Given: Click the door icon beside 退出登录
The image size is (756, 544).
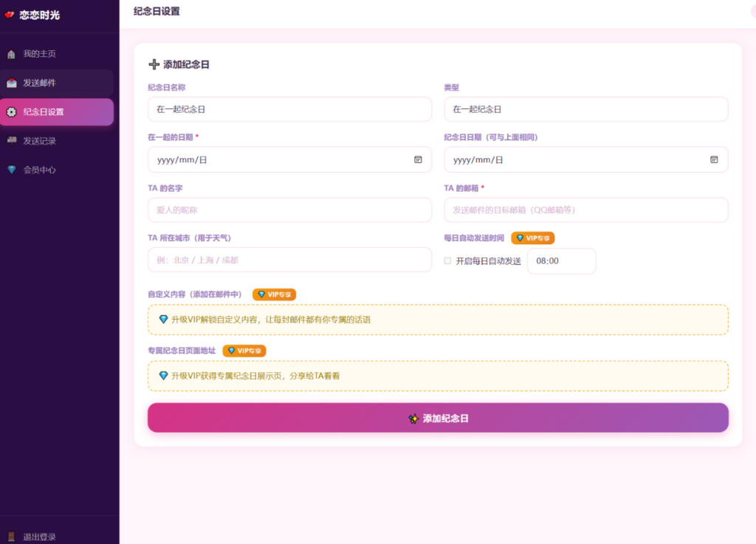Looking at the screenshot, I should pyautogui.click(x=12, y=537).
